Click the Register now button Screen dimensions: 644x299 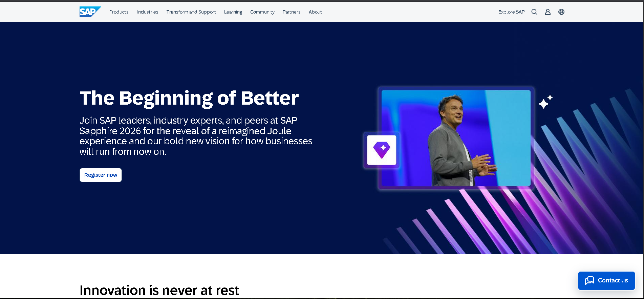pos(101,175)
